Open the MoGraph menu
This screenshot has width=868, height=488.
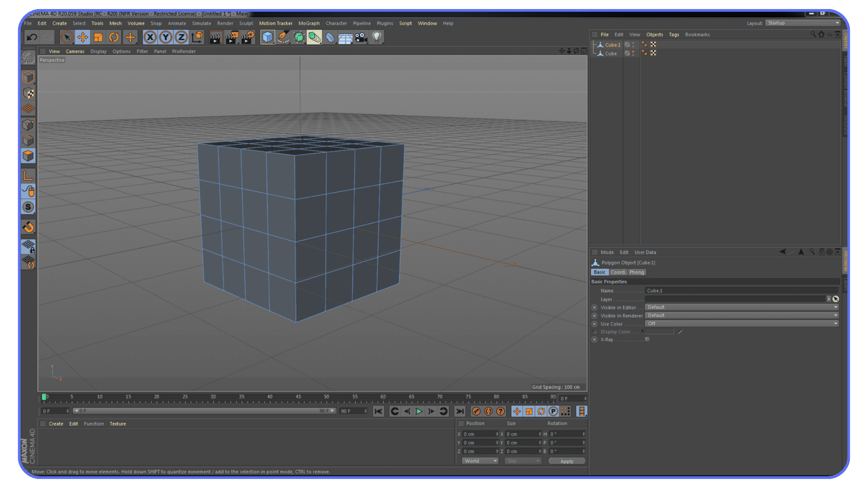(309, 23)
